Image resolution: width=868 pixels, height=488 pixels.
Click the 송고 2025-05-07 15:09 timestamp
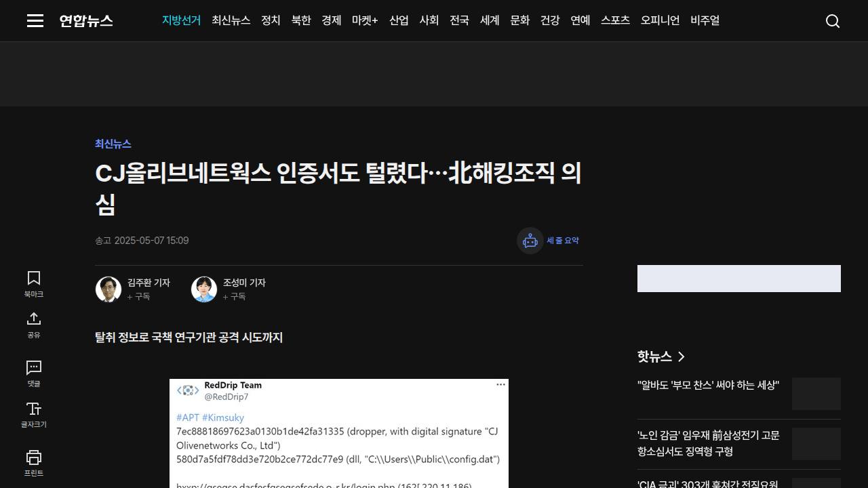pyautogui.click(x=142, y=241)
